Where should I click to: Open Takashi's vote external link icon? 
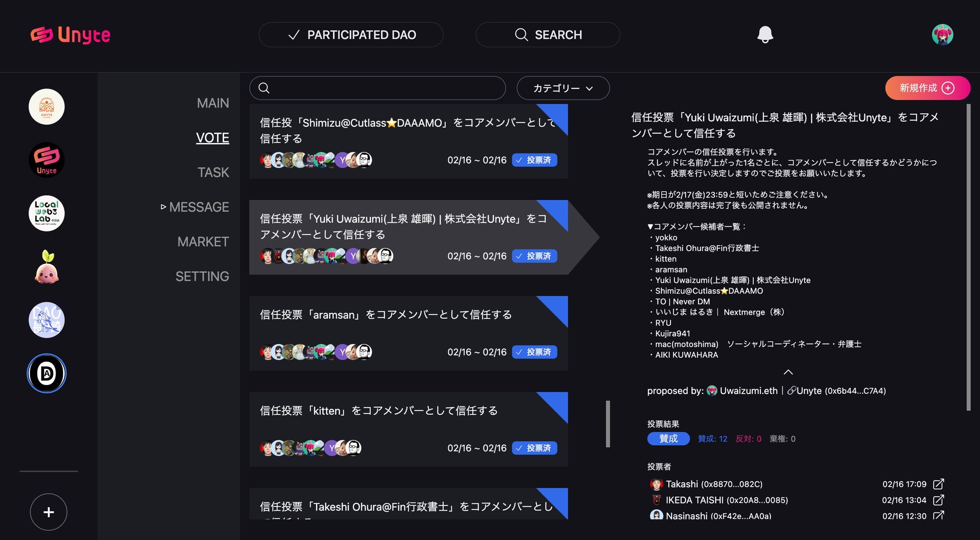[938, 484]
